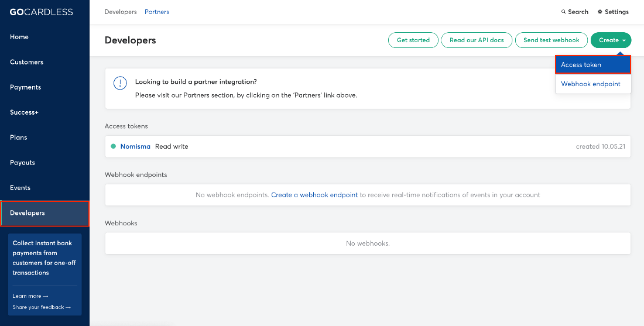644x326 pixels.
Task: Click the 'Webhook endpoints' section heading
Action: [x=136, y=174]
